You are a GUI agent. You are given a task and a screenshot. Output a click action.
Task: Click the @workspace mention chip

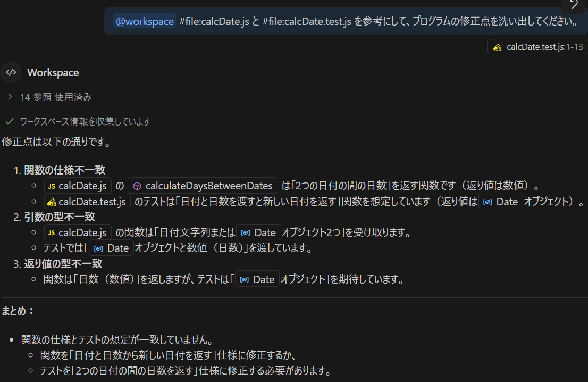pos(145,21)
